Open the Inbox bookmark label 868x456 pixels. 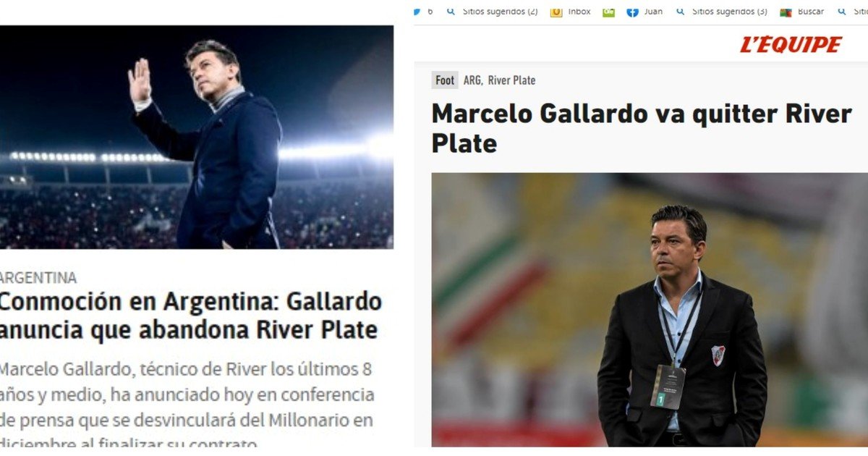[x=579, y=11]
